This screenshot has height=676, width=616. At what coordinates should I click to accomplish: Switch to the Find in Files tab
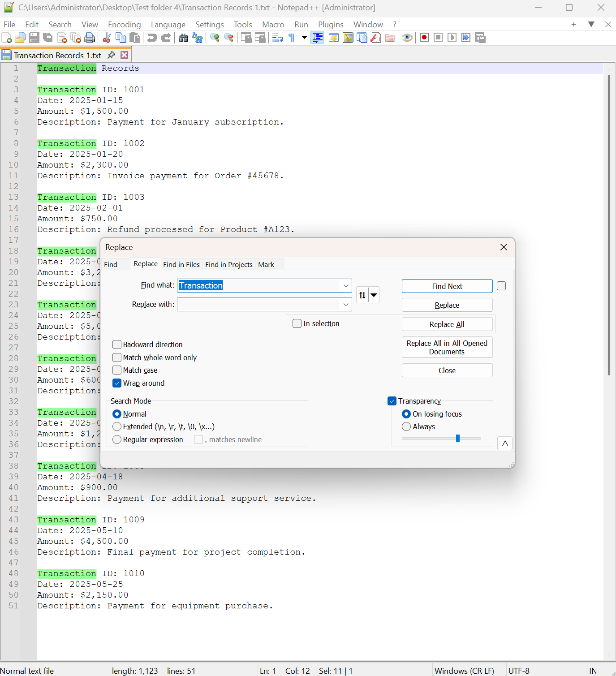(x=181, y=264)
